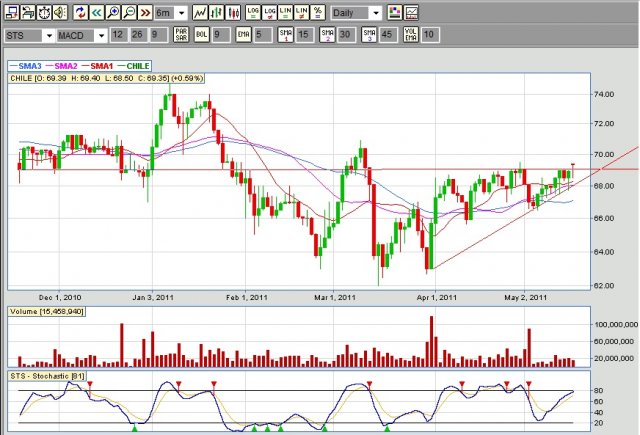Zoom out with the minus magnifier
Screen dimensions: 640x435
pyautogui.click(x=129, y=13)
